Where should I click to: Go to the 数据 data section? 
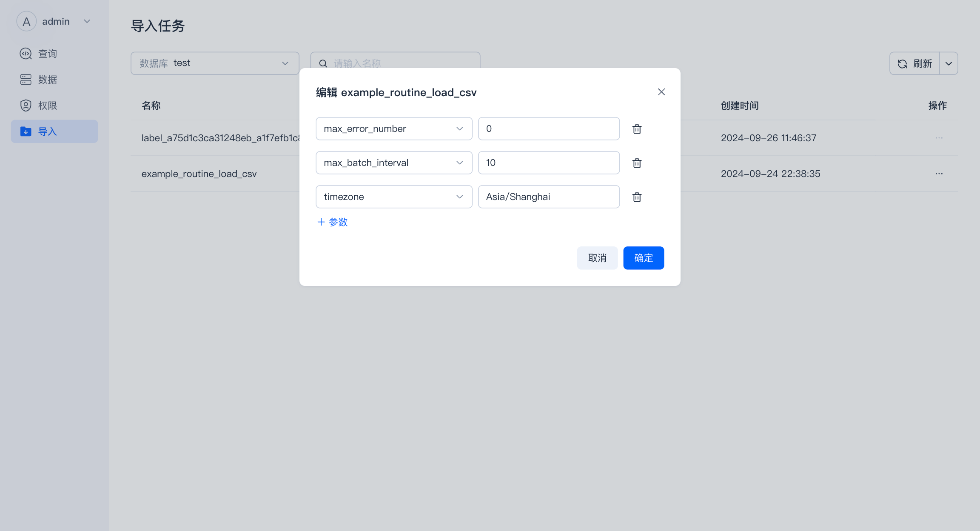47,80
